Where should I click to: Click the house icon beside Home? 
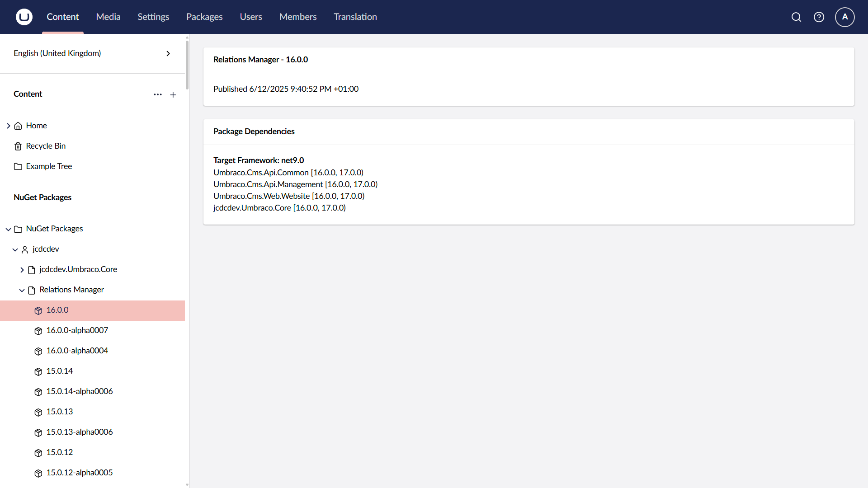(x=18, y=126)
